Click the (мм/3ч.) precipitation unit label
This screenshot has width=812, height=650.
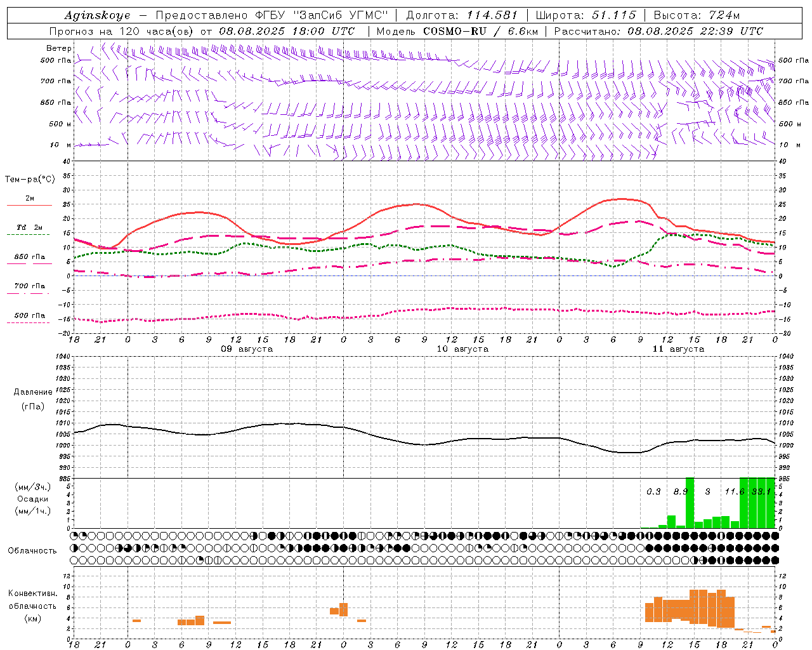pos(32,487)
